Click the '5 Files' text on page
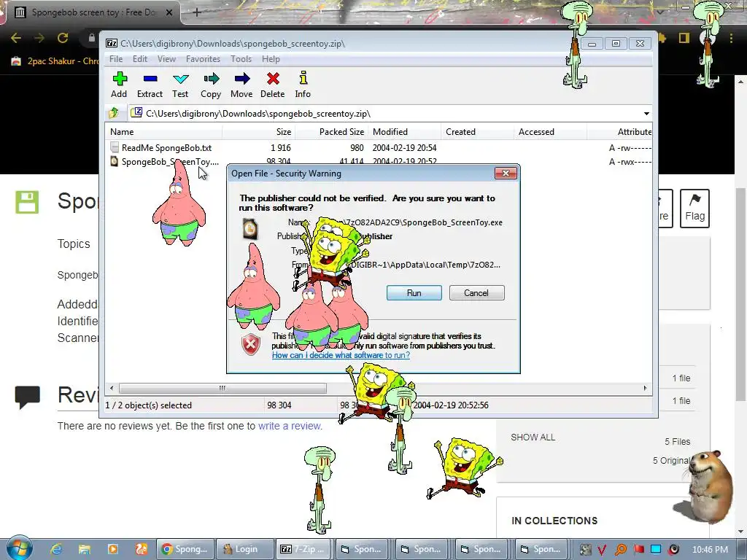The height and width of the screenshot is (560, 747). tap(678, 442)
